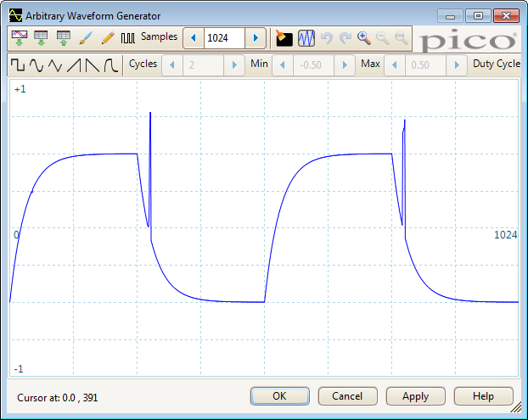
Task: Open Help for the waveform generator
Action: point(483,396)
